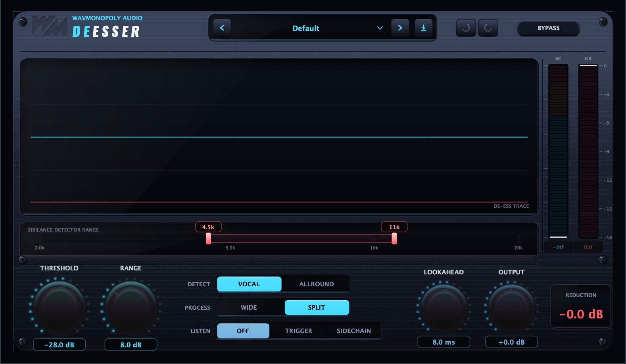Set Detect mode to ALLROUND

pos(317,284)
